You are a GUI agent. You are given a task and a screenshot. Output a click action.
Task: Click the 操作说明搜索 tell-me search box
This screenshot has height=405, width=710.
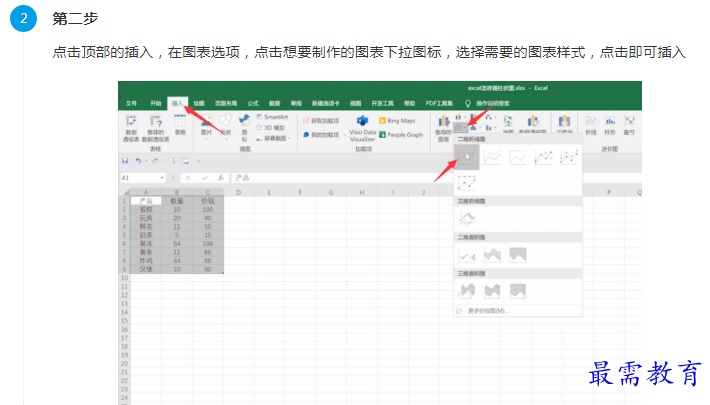[493, 103]
